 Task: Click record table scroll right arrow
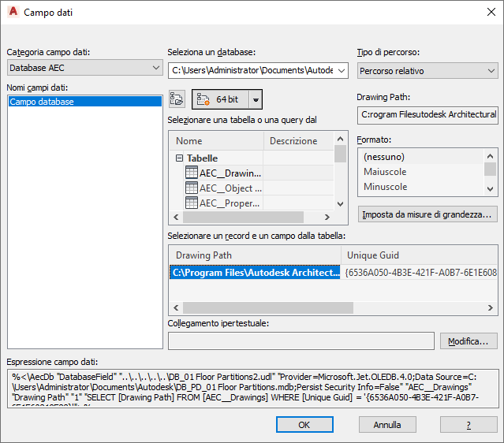click(490, 307)
